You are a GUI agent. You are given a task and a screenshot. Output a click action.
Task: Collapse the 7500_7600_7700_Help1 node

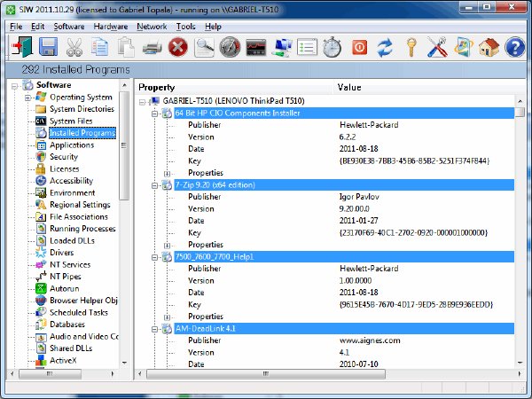[x=154, y=257]
